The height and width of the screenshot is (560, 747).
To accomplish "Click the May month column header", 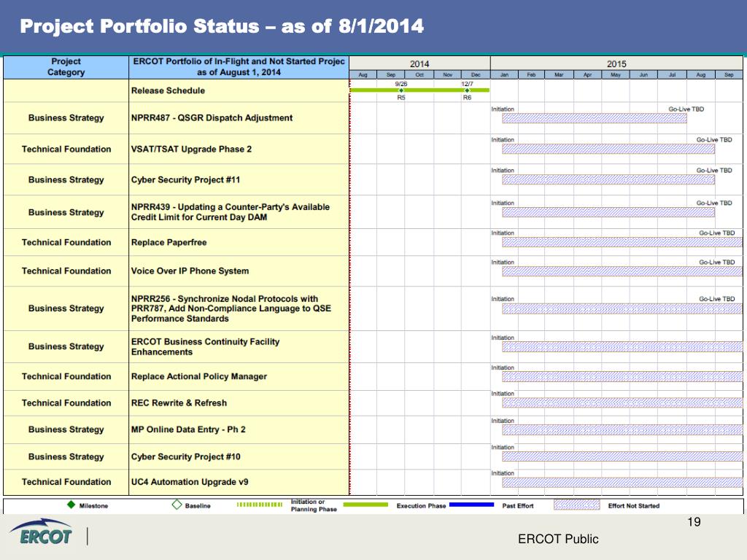I will coord(616,75).
